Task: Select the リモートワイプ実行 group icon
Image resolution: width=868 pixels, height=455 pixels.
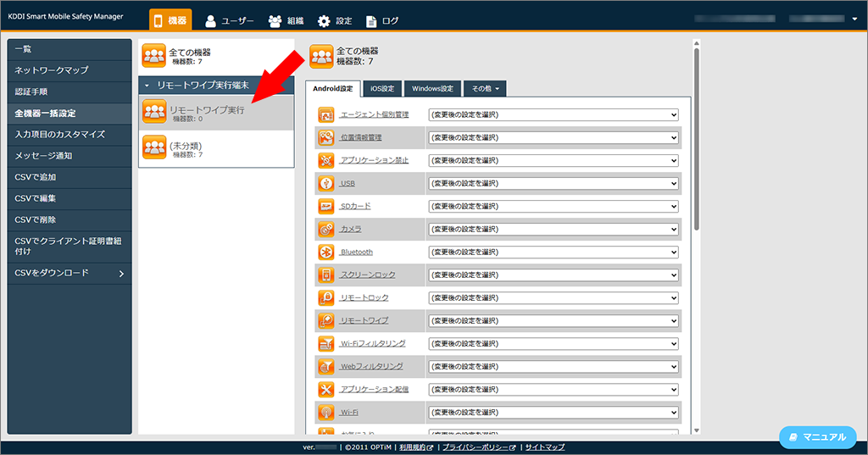Action: pos(154,111)
